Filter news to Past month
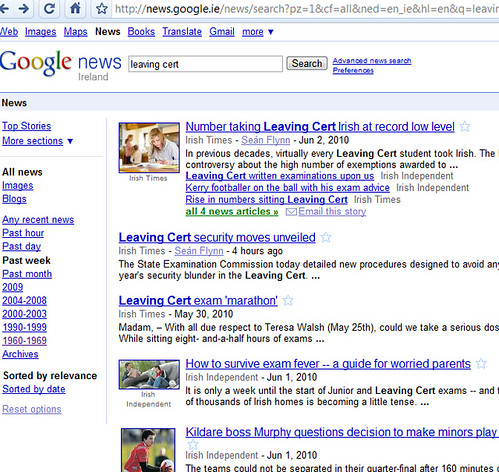 pos(27,274)
